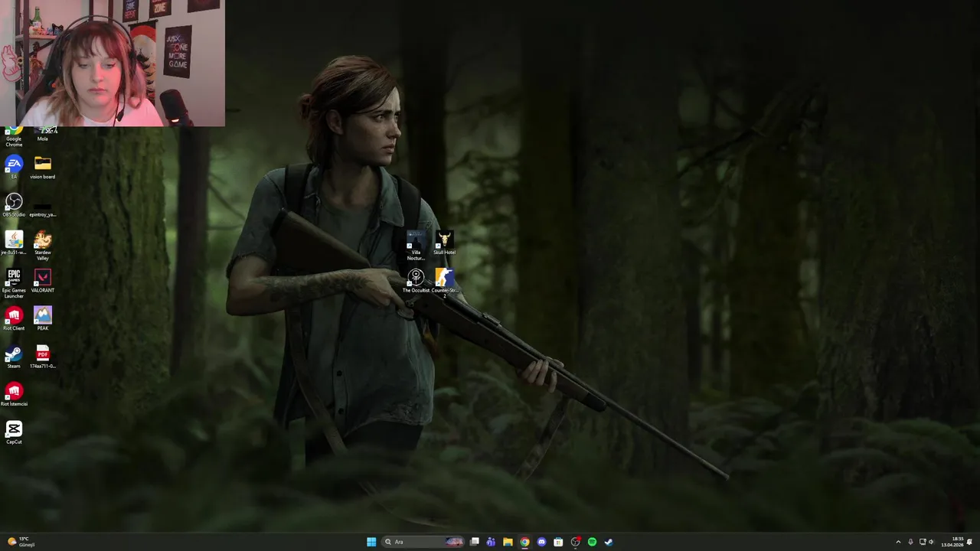Launch the Villa Nocturne game shortcut
This screenshot has width=980, height=551.
tap(416, 246)
